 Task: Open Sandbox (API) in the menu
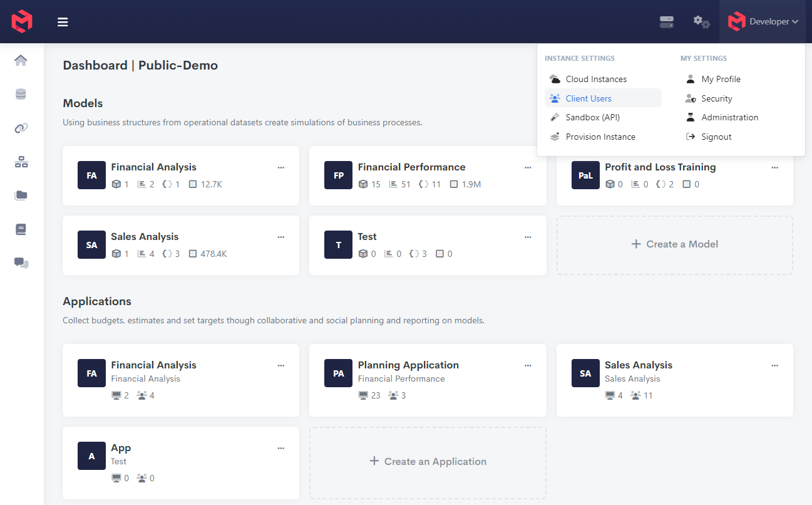coord(592,117)
